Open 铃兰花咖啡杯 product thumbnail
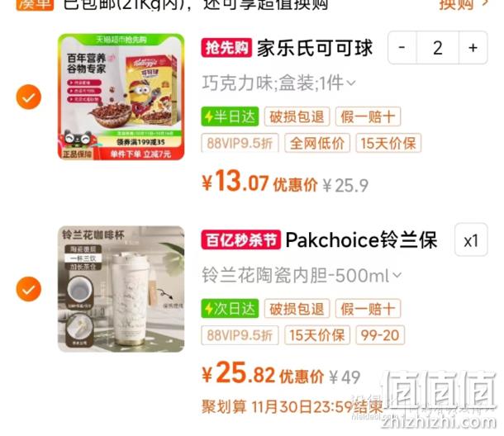Viewport: 504px width, 436px height. point(121,289)
